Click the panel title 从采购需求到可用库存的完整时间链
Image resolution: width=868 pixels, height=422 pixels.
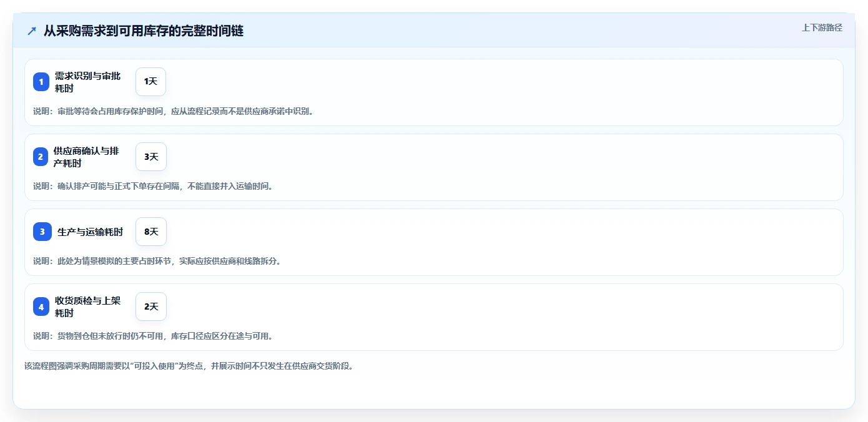(x=144, y=31)
